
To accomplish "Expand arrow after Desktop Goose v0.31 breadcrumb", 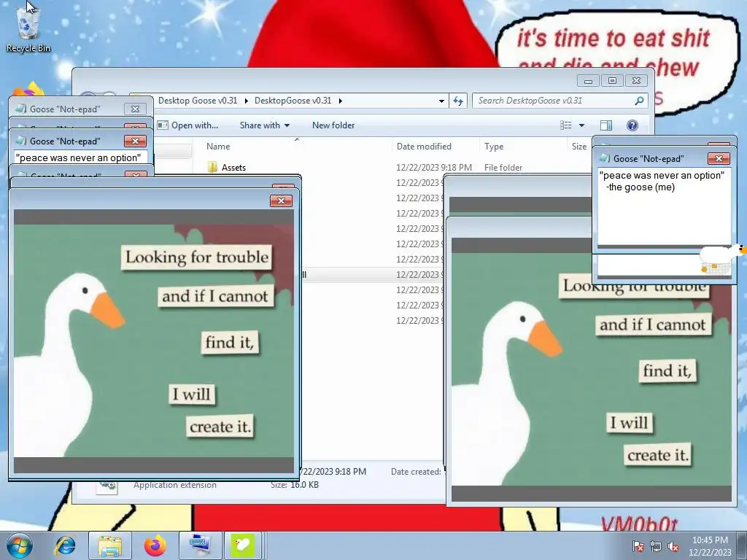I will click(x=247, y=101).
